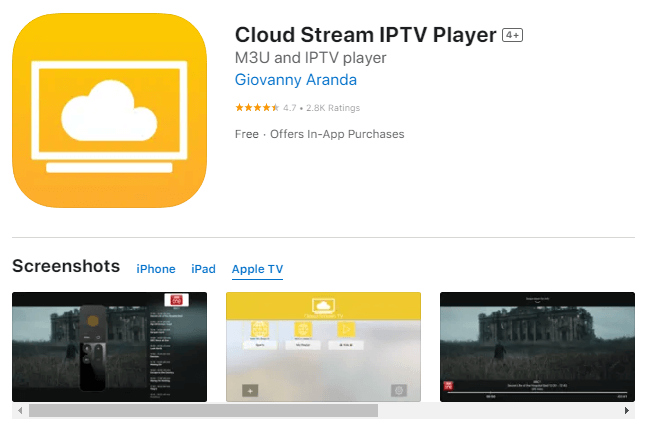Open the third screenshot with playback bar
The image size is (653, 439).
coord(537,346)
